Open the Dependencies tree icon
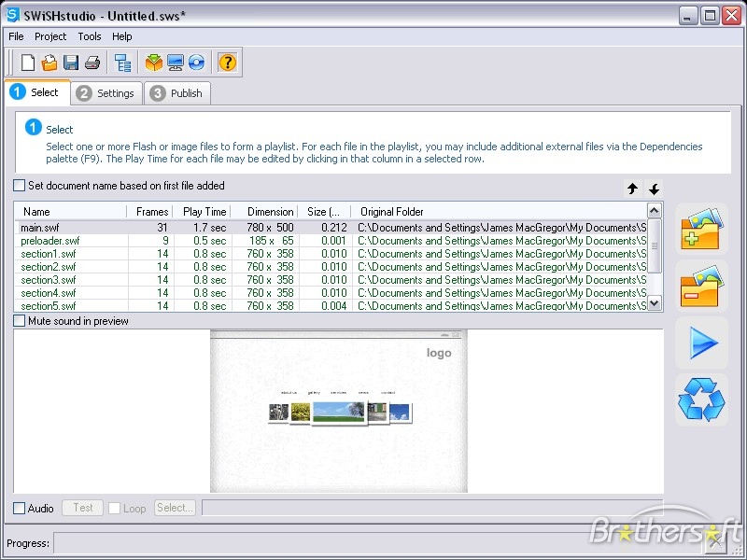747x560 pixels. (122, 63)
